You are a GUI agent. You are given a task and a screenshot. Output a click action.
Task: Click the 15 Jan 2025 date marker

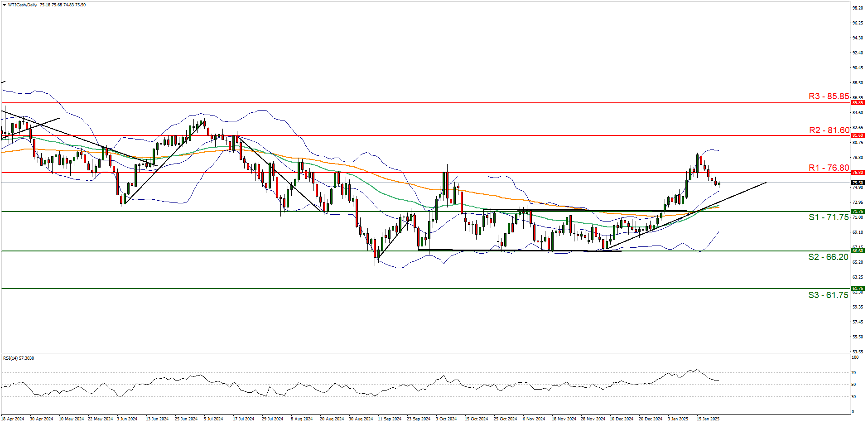(x=708, y=419)
